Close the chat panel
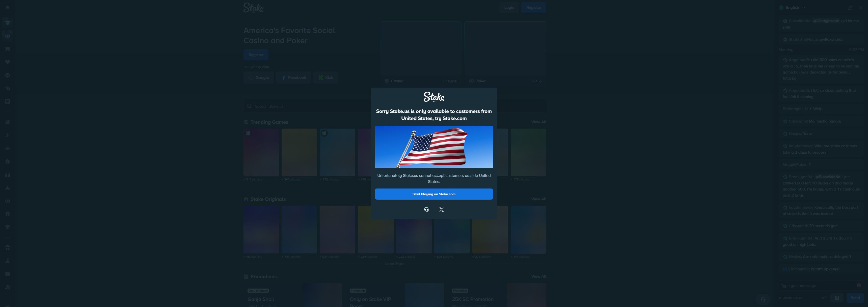The width and height of the screenshot is (868, 307). pyautogui.click(x=861, y=7)
